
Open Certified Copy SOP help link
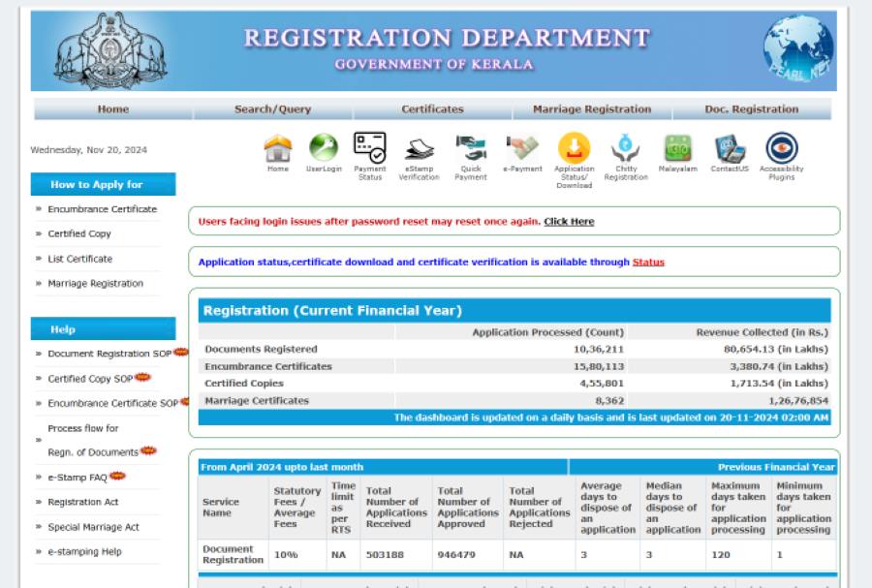pyautogui.click(x=90, y=379)
